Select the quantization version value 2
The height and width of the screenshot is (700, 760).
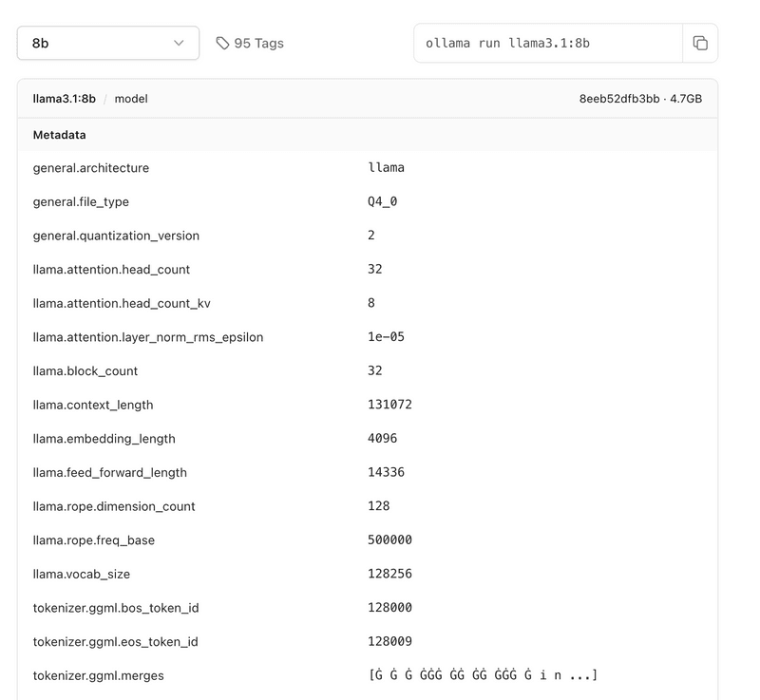[371, 236]
